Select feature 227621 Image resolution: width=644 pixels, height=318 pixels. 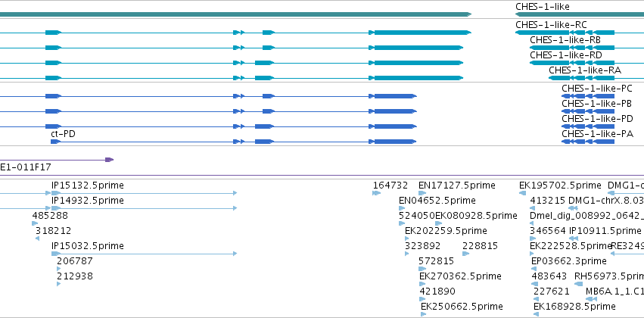pos(551,291)
